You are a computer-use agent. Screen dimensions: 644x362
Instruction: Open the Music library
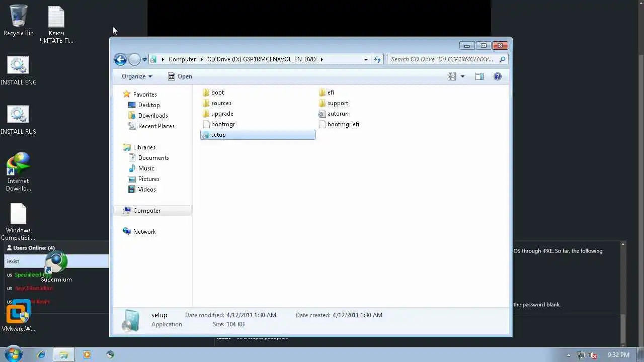point(141,168)
